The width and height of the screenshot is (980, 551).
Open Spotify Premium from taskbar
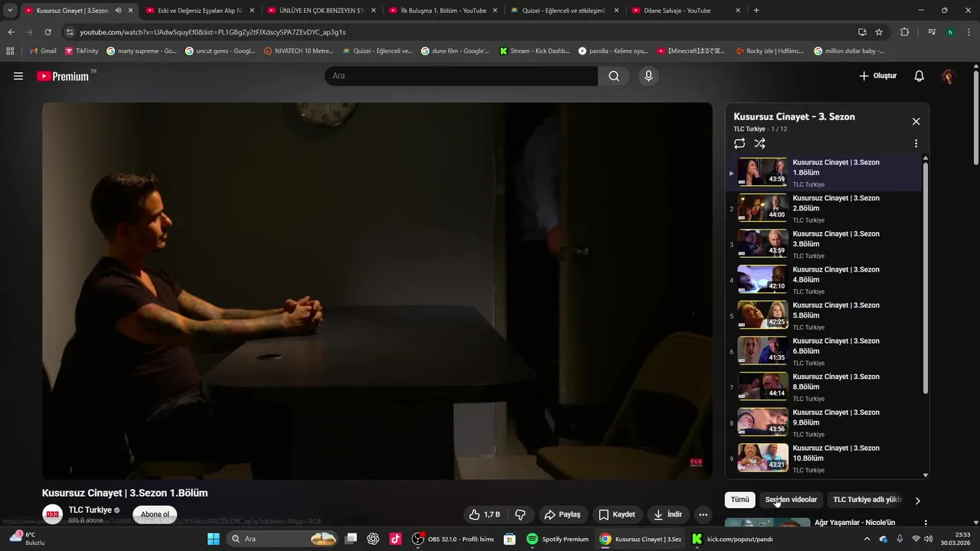pos(558,539)
